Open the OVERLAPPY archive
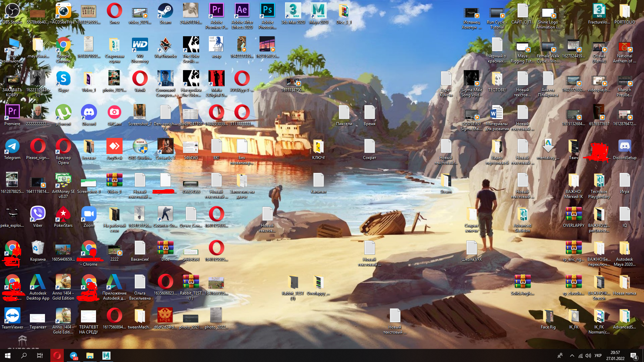This screenshot has width=644, height=362. coord(573,217)
